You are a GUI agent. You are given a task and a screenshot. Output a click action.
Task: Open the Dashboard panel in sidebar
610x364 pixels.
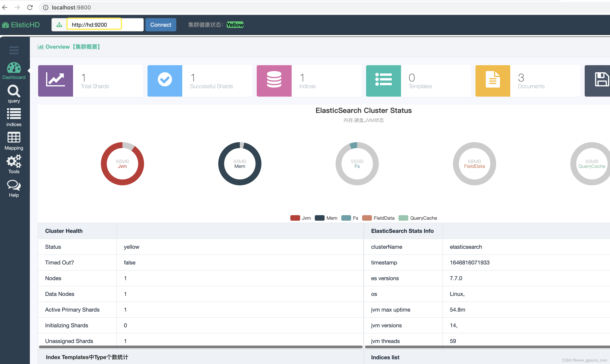14,71
